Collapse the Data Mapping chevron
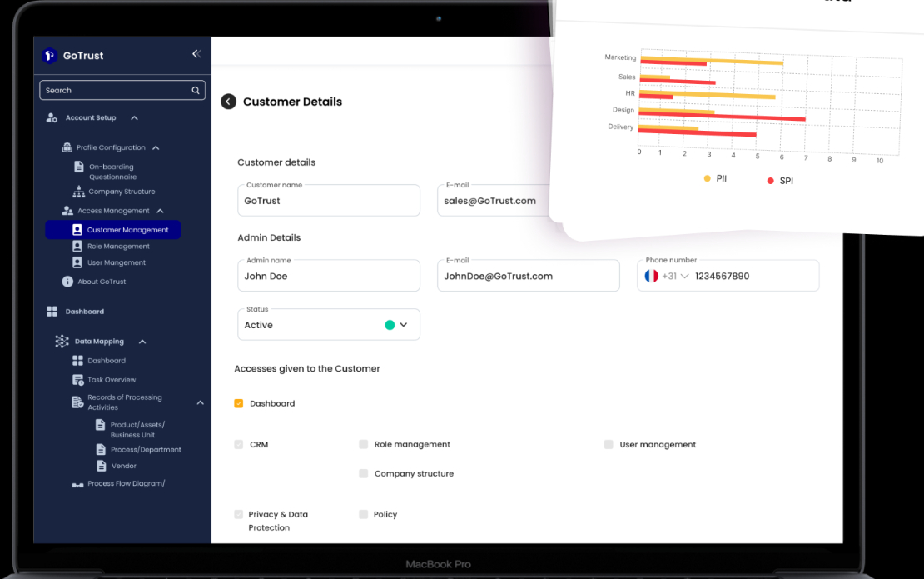 tap(142, 342)
